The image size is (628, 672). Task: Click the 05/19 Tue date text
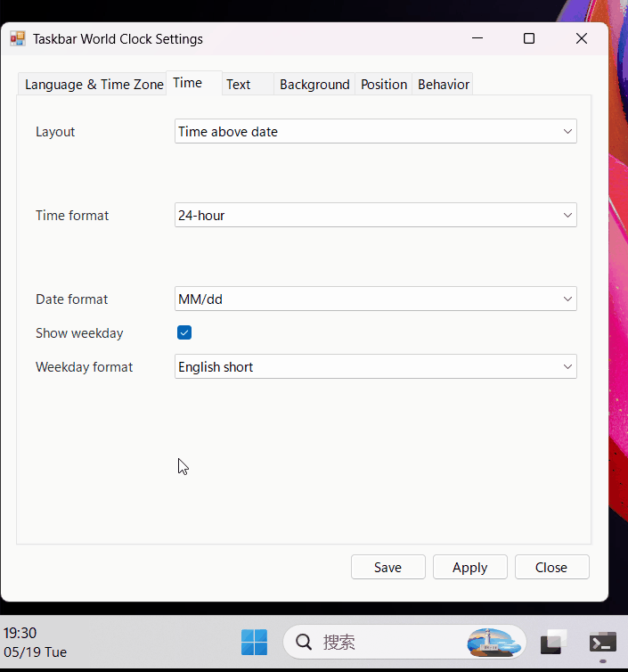35,652
